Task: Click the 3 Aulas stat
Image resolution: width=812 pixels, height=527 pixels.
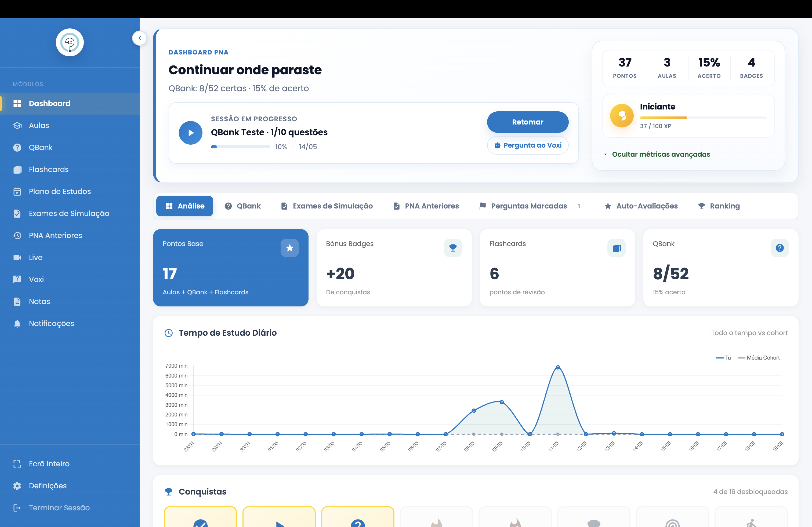Action: tap(667, 68)
